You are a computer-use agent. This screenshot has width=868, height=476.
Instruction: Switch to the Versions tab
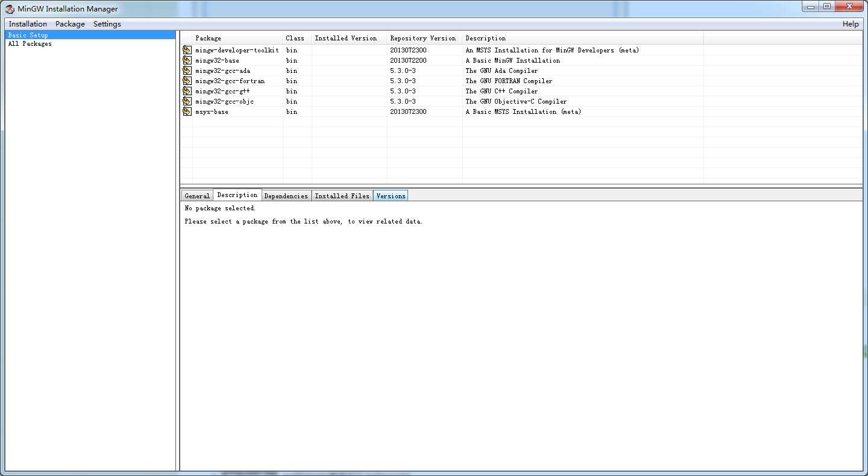391,196
